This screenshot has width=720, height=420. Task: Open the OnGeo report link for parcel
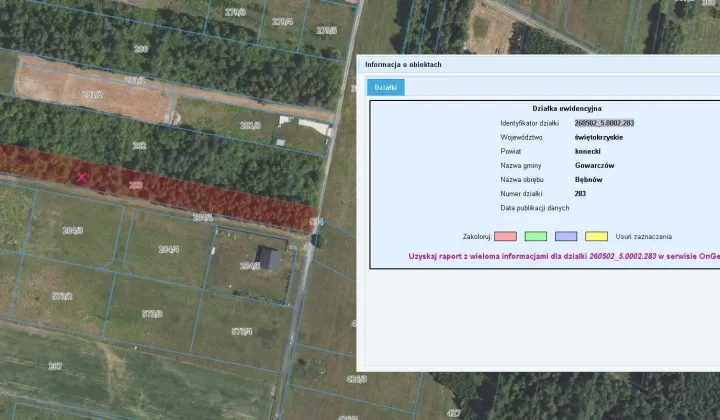click(564, 256)
